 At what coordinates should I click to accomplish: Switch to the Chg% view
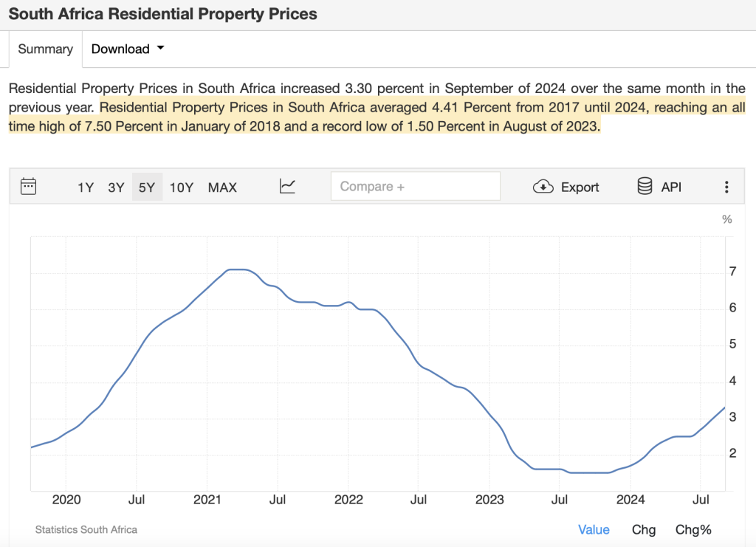pyautogui.click(x=693, y=529)
